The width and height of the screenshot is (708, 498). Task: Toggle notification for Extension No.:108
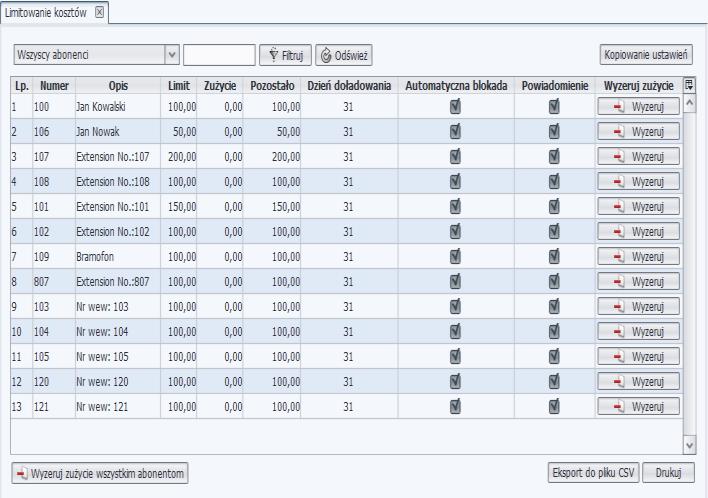(x=554, y=182)
